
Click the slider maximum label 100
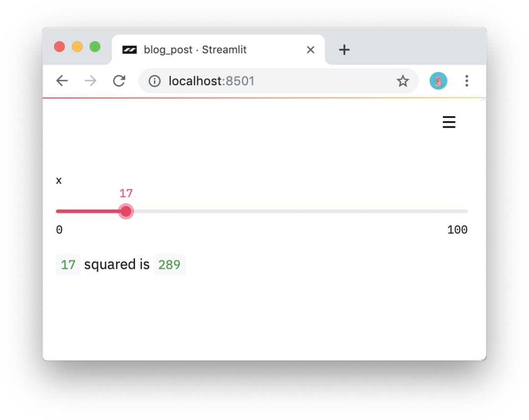[x=457, y=230]
